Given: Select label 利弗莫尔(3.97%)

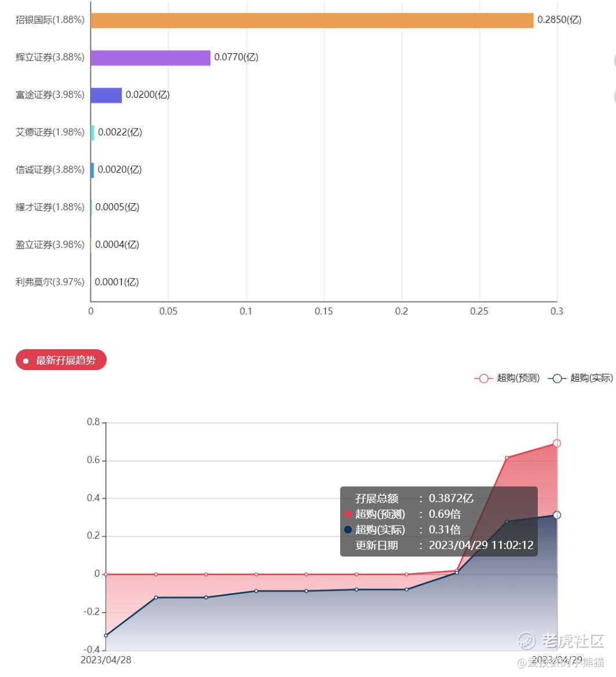Looking at the screenshot, I should pyautogui.click(x=50, y=282).
